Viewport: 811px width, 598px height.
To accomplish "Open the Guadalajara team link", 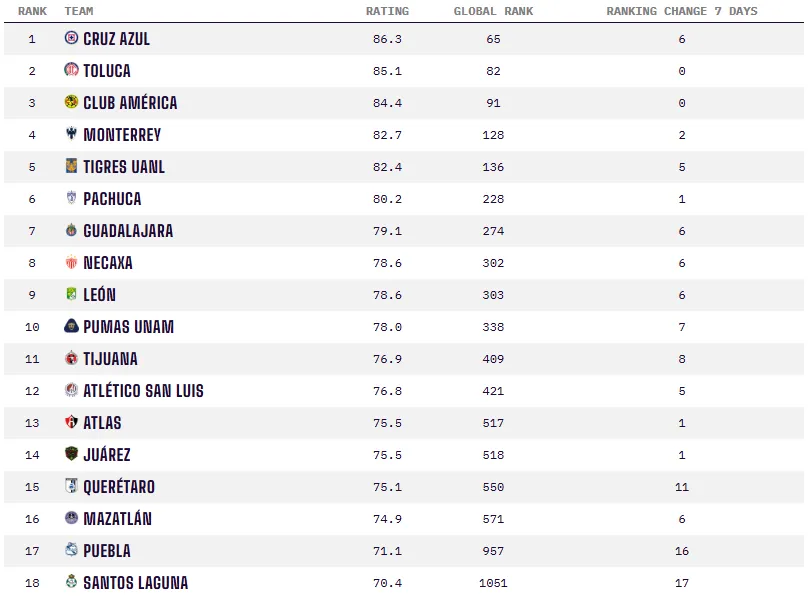I will coord(128,231).
